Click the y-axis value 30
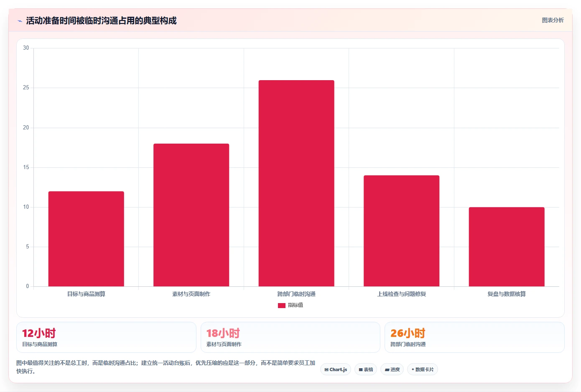The image size is (581, 392). (26, 48)
